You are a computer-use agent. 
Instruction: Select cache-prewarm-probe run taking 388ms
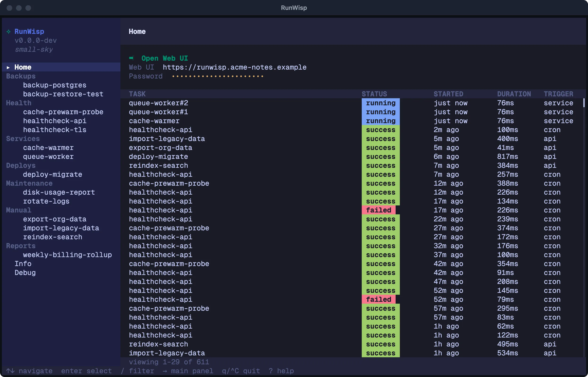[352, 183]
